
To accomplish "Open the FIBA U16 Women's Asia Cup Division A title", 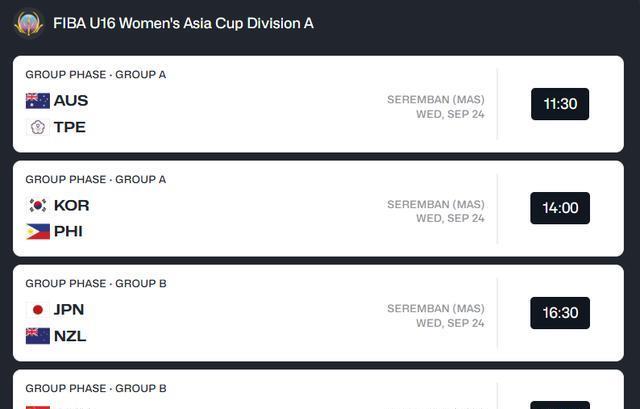I will (183, 23).
